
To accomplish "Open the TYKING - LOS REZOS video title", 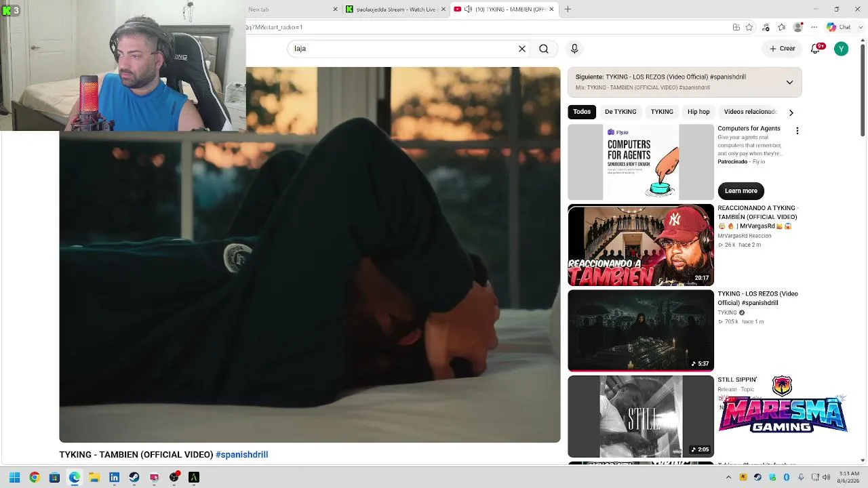I will click(x=757, y=298).
